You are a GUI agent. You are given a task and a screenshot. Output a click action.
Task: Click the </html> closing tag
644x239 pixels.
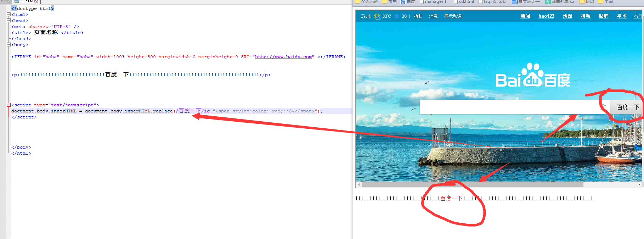pos(21,153)
